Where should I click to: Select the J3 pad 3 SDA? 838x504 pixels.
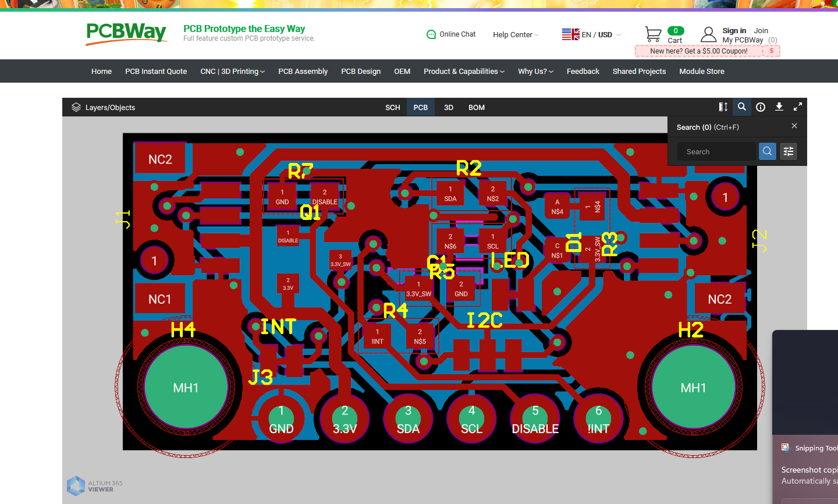pos(408,419)
